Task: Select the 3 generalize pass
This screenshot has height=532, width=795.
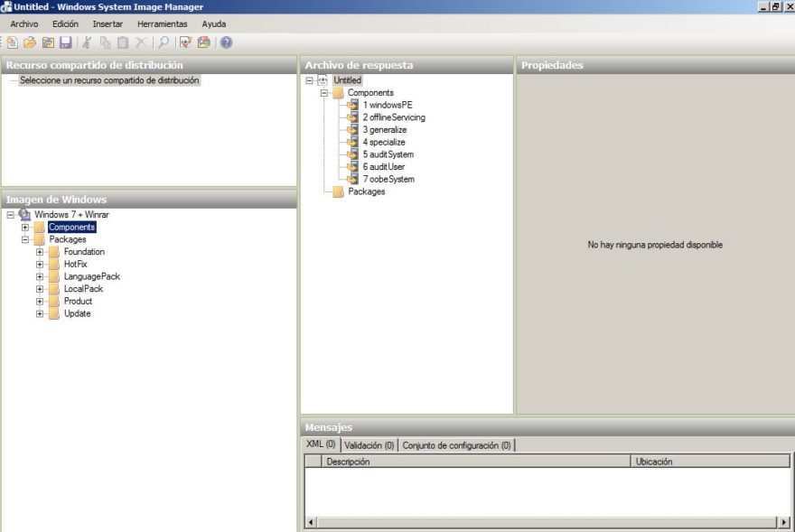Action: [x=384, y=130]
